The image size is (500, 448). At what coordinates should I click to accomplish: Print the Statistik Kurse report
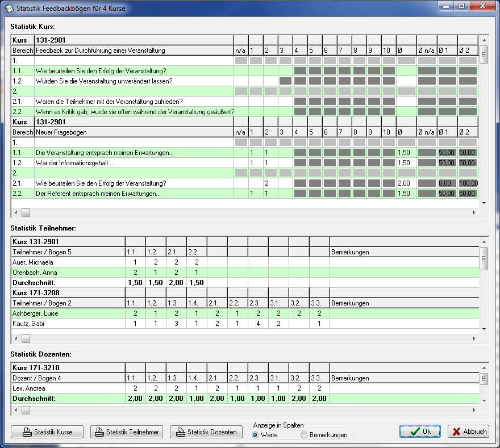[x=47, y=432]
